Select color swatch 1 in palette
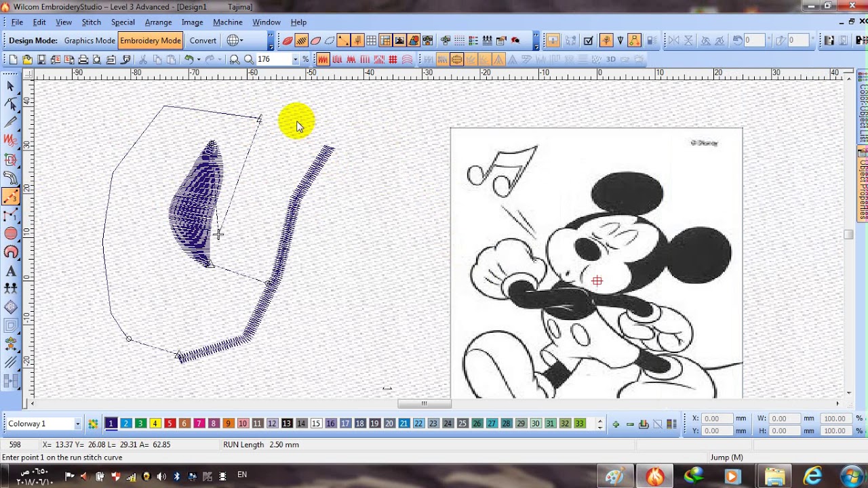868x488 pixels. [111, 424]
